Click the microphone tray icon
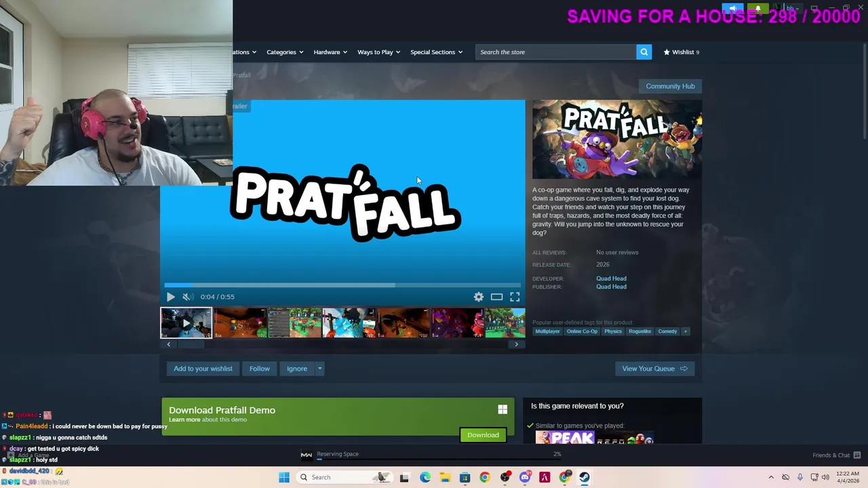Screen dimensions: 868x488 click(x=800, y=477)
